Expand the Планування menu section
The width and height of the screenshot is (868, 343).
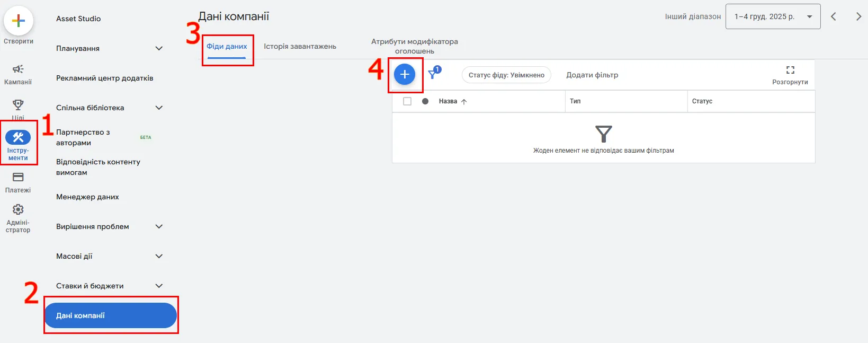coord(159,48)
